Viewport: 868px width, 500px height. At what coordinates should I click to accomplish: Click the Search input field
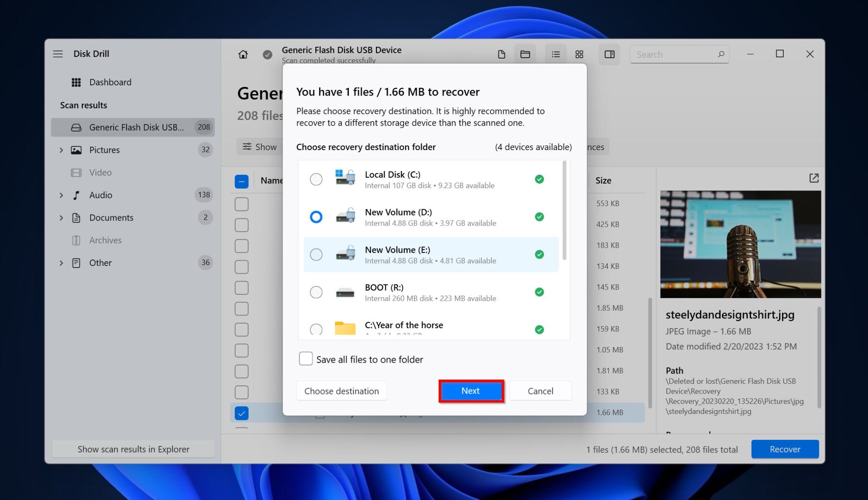679,54
